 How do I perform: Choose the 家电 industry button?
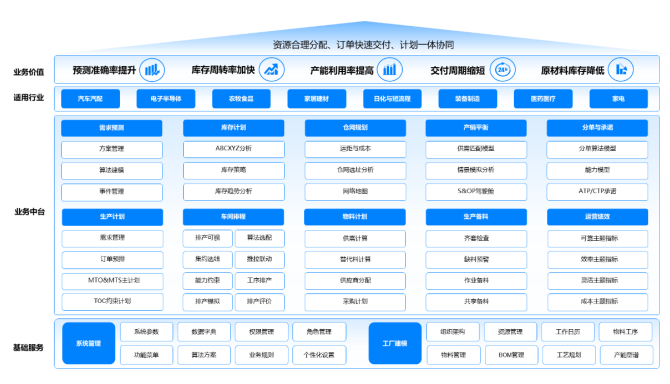click(618, 99)
